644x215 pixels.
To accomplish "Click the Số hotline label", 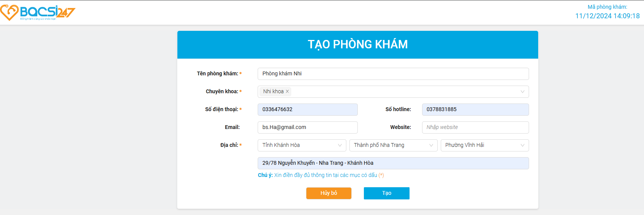I will click(x=398, y=109).
